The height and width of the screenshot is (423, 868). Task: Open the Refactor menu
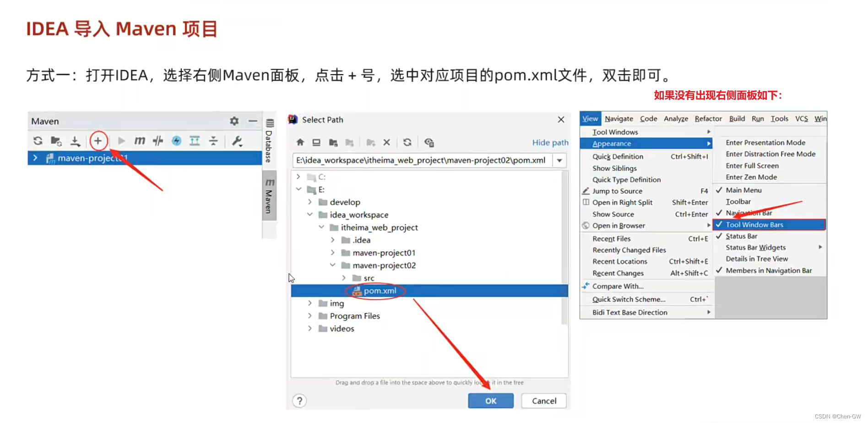pyautogui.click(x=708, y=119)
